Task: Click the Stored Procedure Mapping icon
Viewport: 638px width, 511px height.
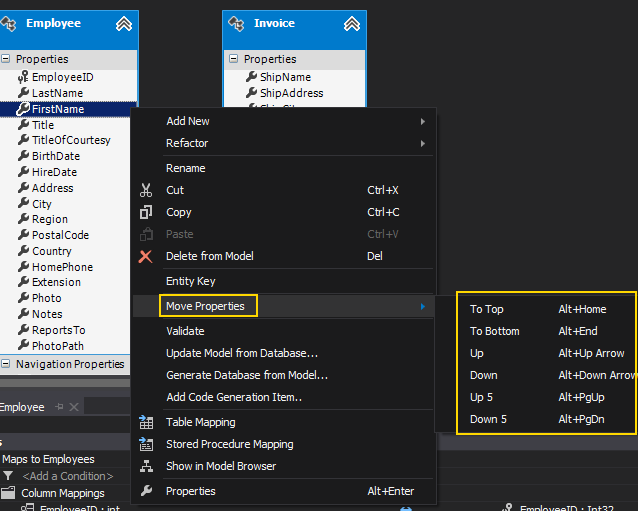Action: coord(146,445)
